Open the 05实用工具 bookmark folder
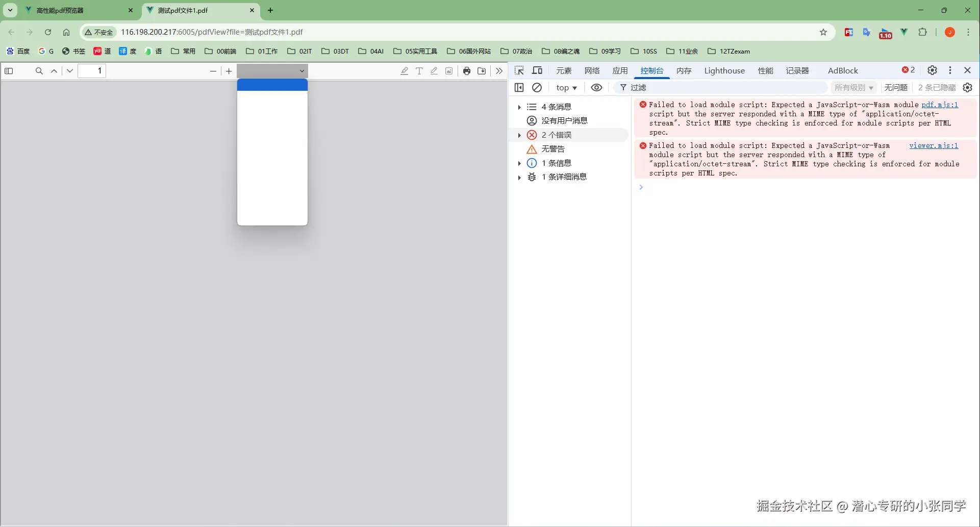This screenshot has height=527, width=980. click(415, 51)
